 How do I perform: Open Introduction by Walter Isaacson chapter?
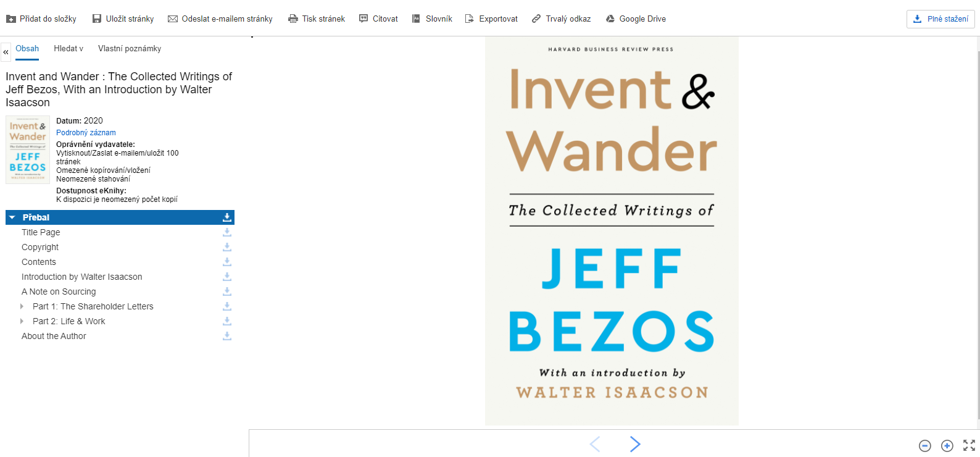[x=82, y=277]
